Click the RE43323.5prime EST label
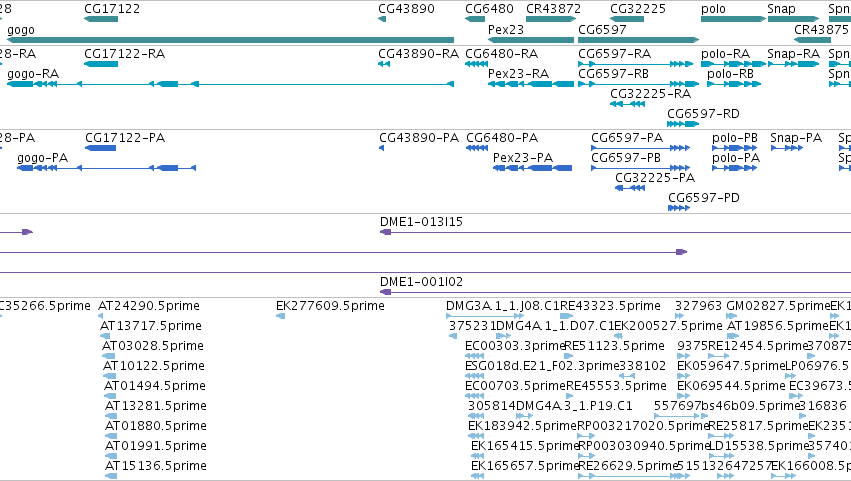This screenshot has width=851, height=481. (x=610, y=306)
